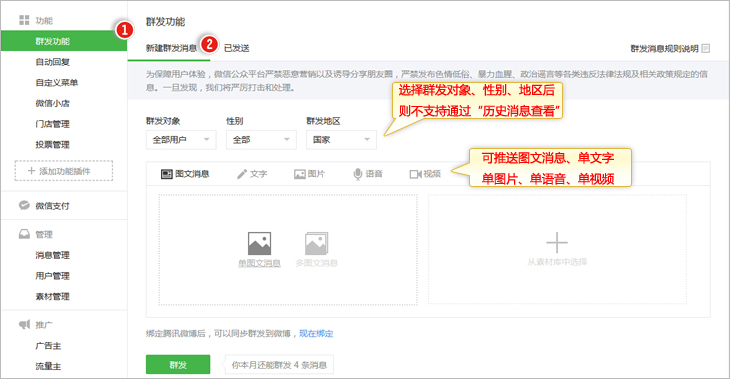Expand the 群发对象 全部用户 dropdown
Image resolution: width=730 pixels, height=379 pixels.
(x=181, y=140)
